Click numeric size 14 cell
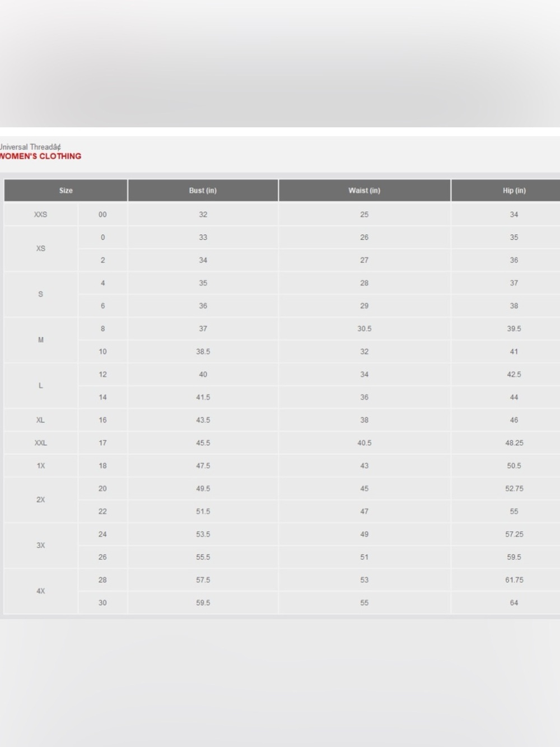Viewport: 560px width, 747px height. 102,397
